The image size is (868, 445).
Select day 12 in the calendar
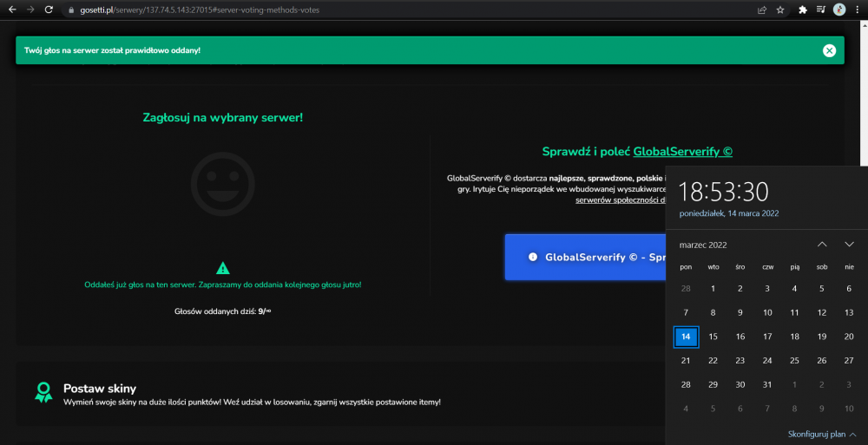pyautogui.click(x=822, y=313)
